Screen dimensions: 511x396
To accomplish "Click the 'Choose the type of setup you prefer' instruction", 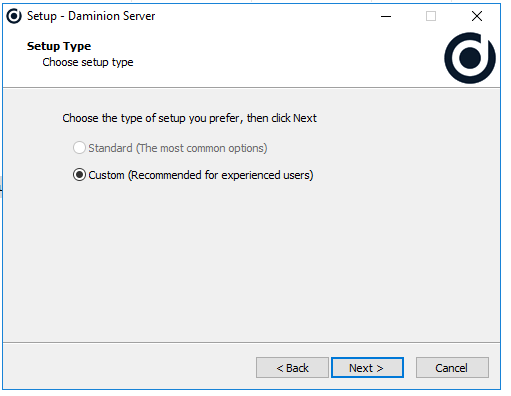I will point(189,118).
